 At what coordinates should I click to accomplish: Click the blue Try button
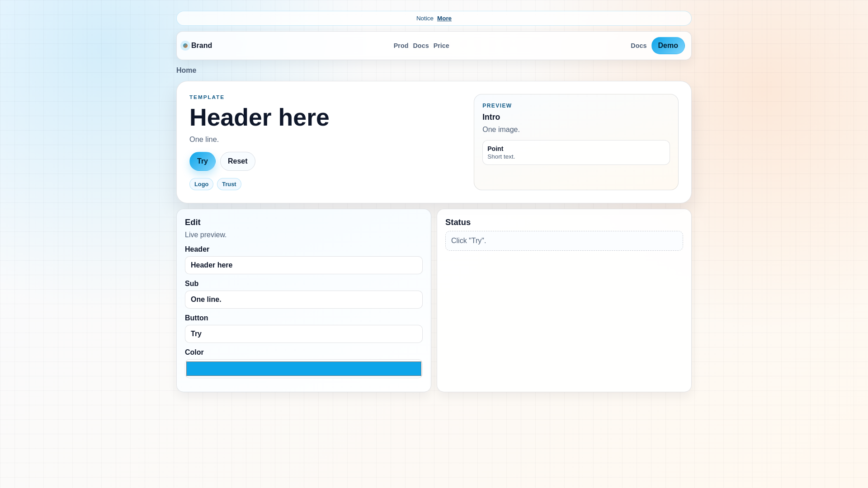pos(203,161)
